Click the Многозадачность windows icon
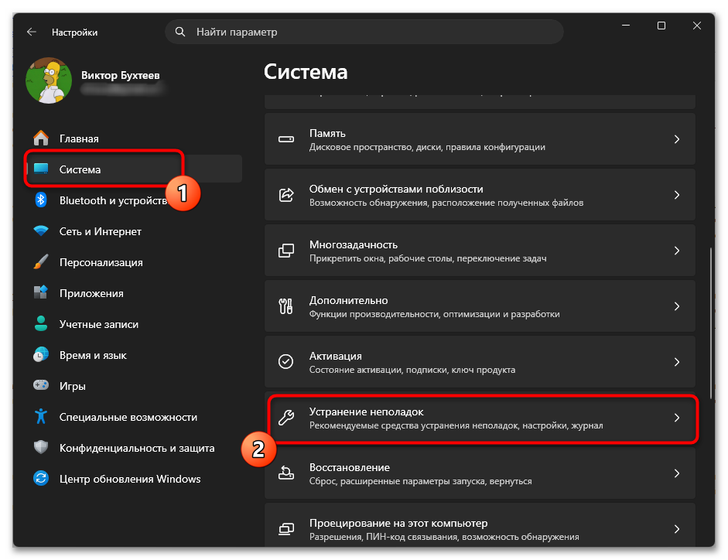 (286, 251)
